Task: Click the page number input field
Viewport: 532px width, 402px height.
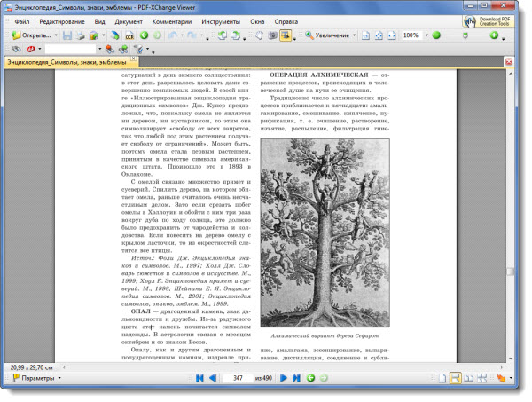Action: pyautogui.click(x=237, y=378)
